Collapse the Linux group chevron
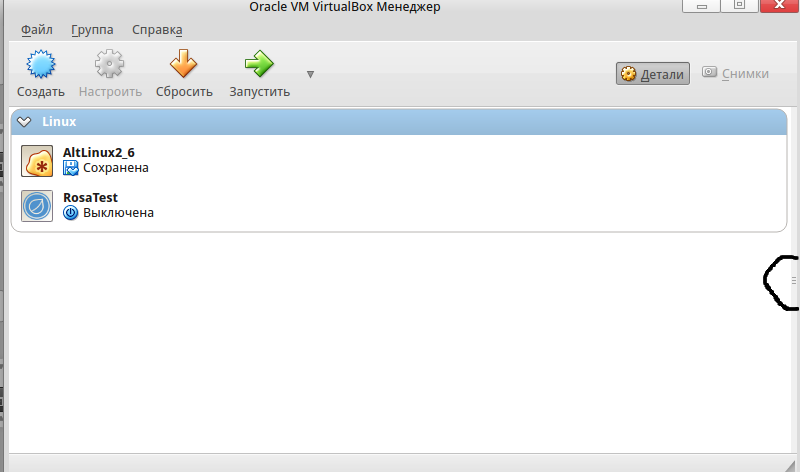Screen dimensions: 800x472 click(24, 121)
